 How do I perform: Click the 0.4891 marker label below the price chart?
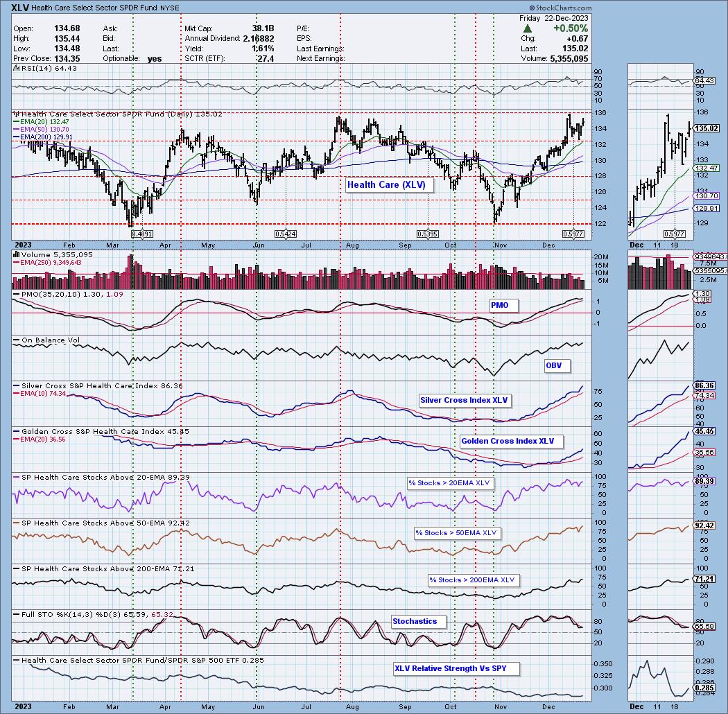(142, 234)
